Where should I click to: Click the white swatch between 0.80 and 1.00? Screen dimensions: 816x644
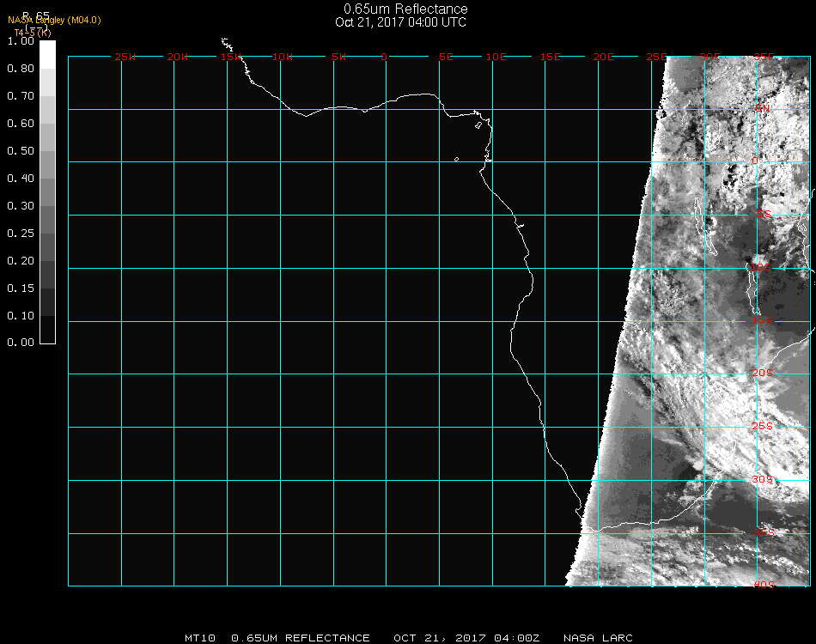tap(47, 54)
